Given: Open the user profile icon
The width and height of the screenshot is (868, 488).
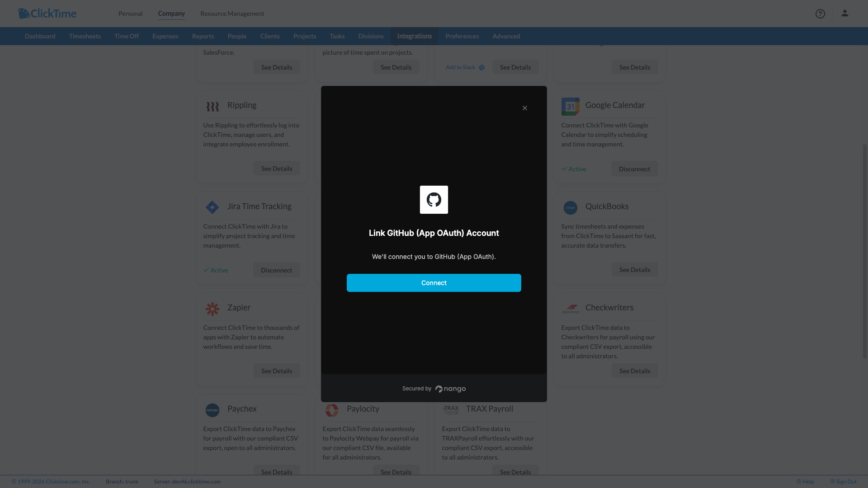Looking at the screenshot, I should click(x=844, y=13).
